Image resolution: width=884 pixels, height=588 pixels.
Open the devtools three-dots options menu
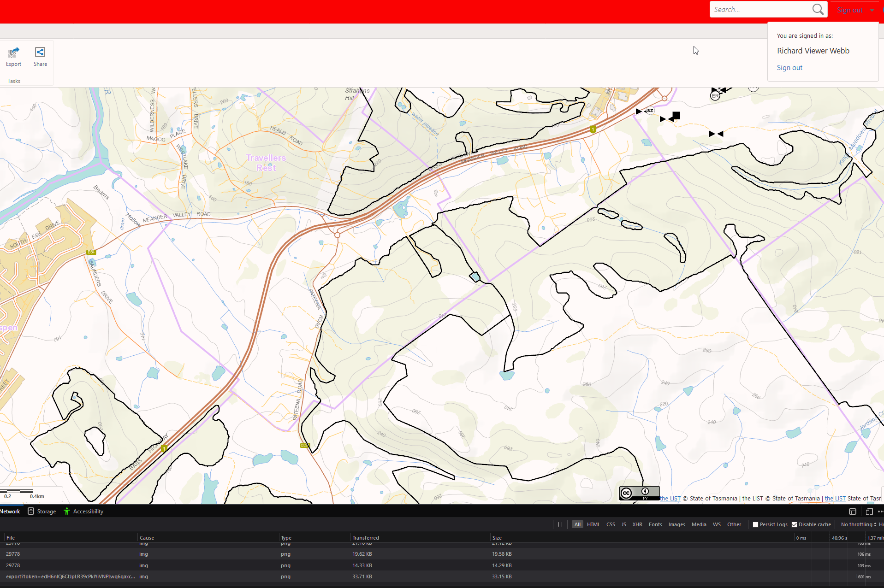tap(880, 512)
